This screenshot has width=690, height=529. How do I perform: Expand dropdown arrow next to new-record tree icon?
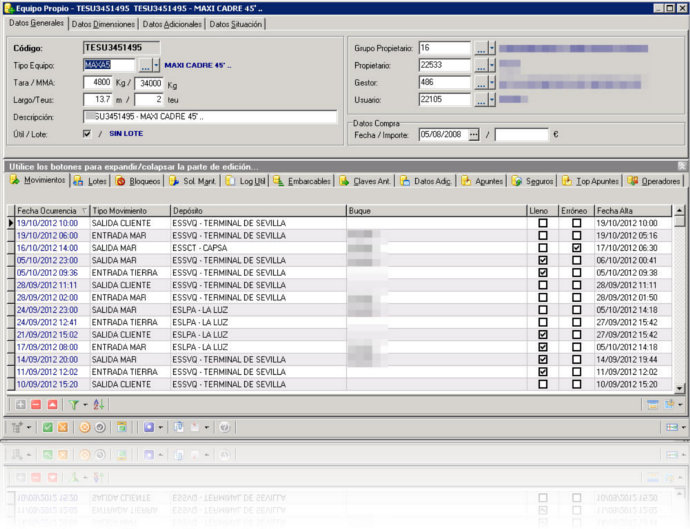coord(29,427)
